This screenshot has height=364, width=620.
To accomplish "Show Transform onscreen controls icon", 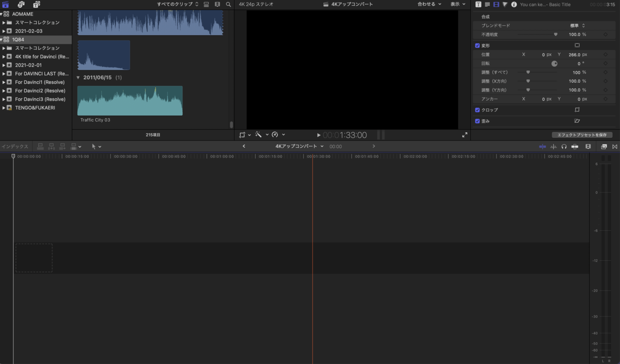I will (577, 45).
